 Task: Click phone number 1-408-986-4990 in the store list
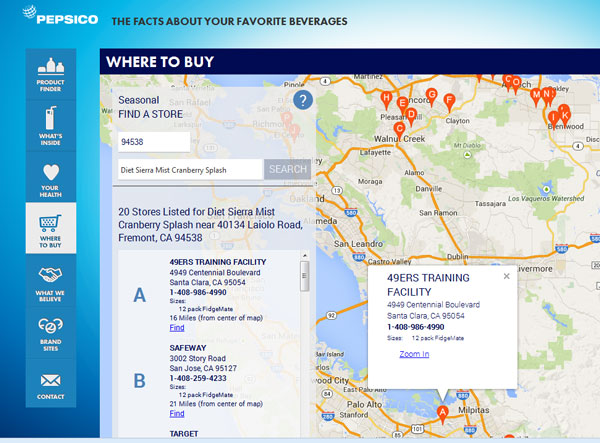(x=198, y=292)
